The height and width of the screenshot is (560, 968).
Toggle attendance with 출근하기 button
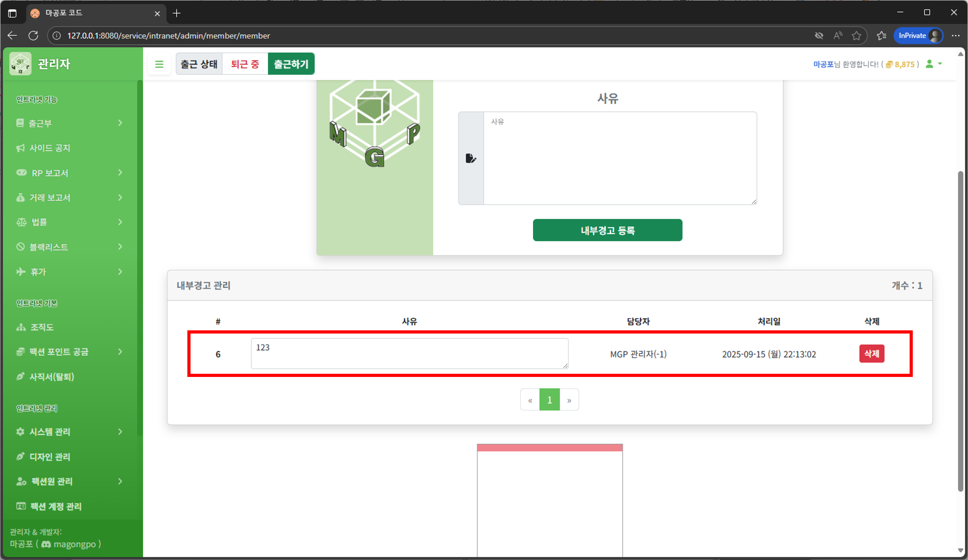[x=291, y=64]
